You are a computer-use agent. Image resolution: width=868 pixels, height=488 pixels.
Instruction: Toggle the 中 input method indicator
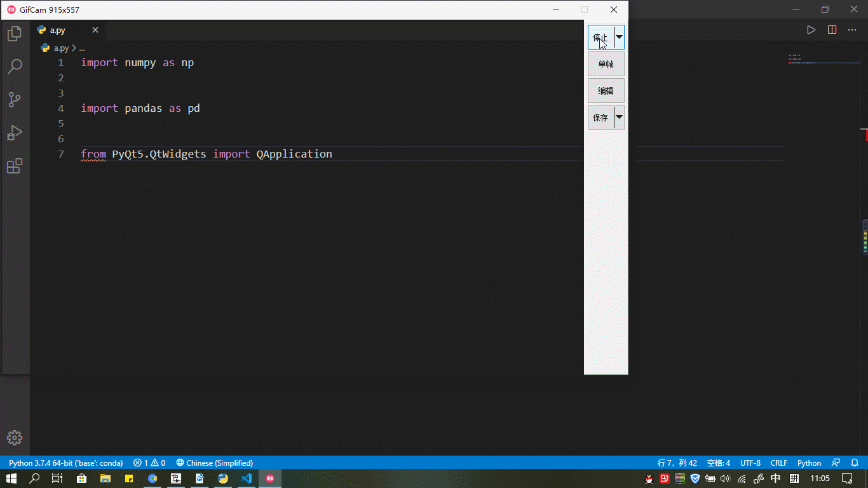[x=775, y=478]
